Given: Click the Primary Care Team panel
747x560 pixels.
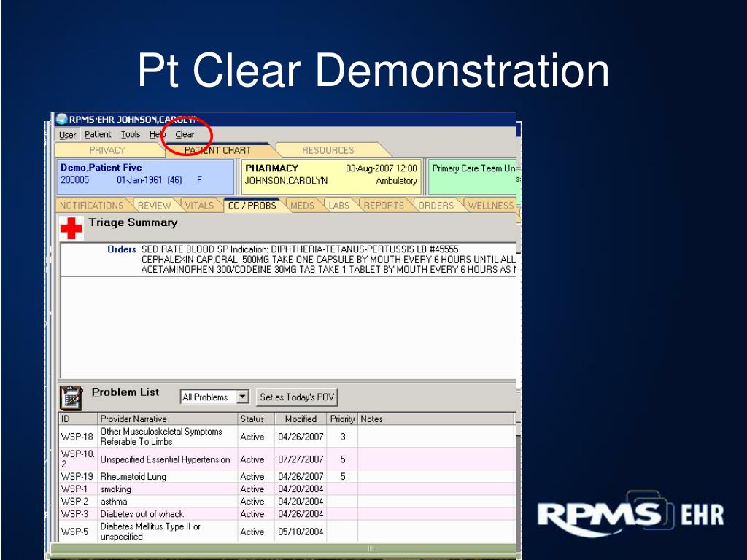Looking at the screenshot, I should (474, 176).
